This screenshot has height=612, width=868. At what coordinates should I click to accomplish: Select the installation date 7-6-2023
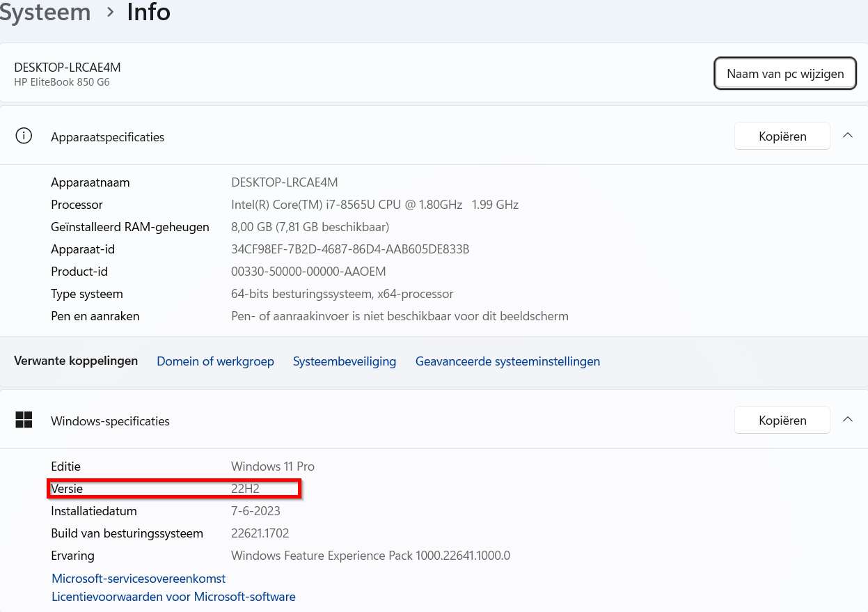pyautogui.click(x=255, y=511)
